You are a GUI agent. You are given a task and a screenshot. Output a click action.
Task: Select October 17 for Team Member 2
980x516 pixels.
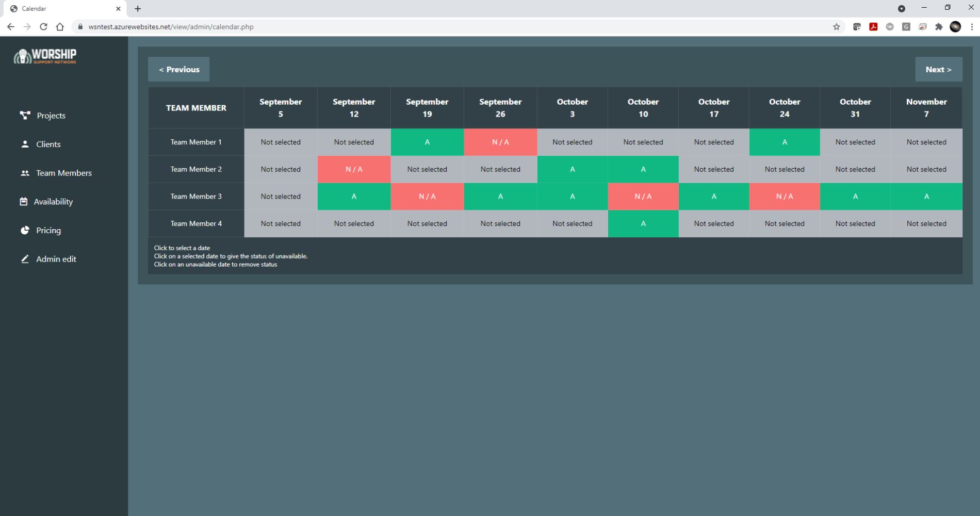tap(714, 169)
